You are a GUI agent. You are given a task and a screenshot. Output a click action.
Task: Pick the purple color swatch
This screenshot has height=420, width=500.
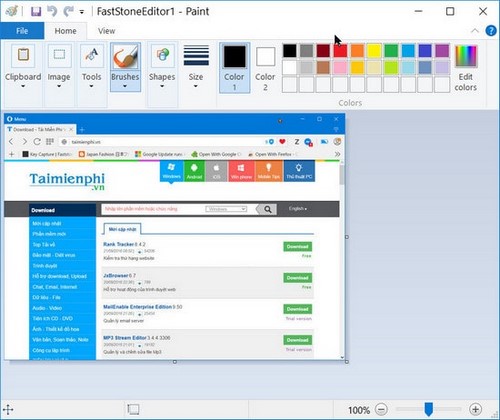pos(442,51)
